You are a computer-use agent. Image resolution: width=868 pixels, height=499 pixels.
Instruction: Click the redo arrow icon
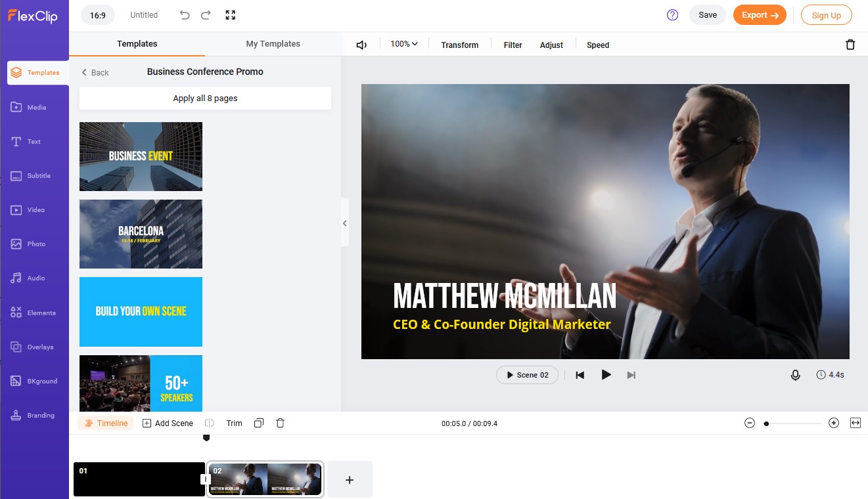coord(206,15)
